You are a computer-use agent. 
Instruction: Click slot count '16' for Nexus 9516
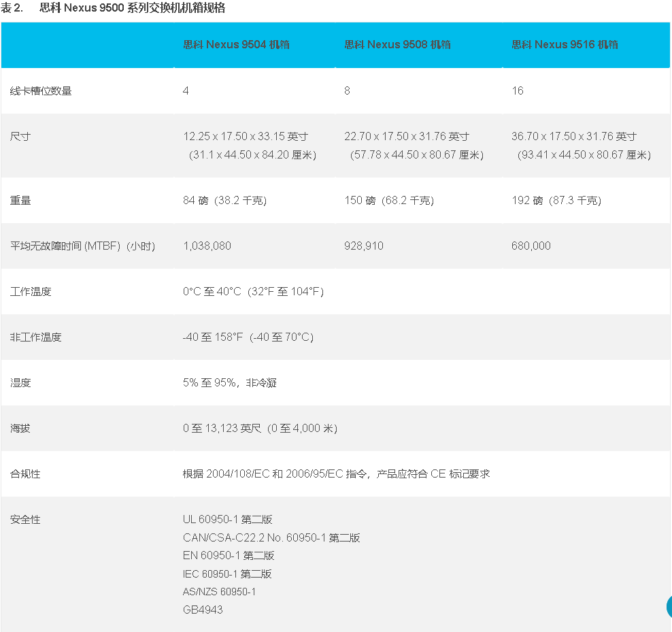518,91
